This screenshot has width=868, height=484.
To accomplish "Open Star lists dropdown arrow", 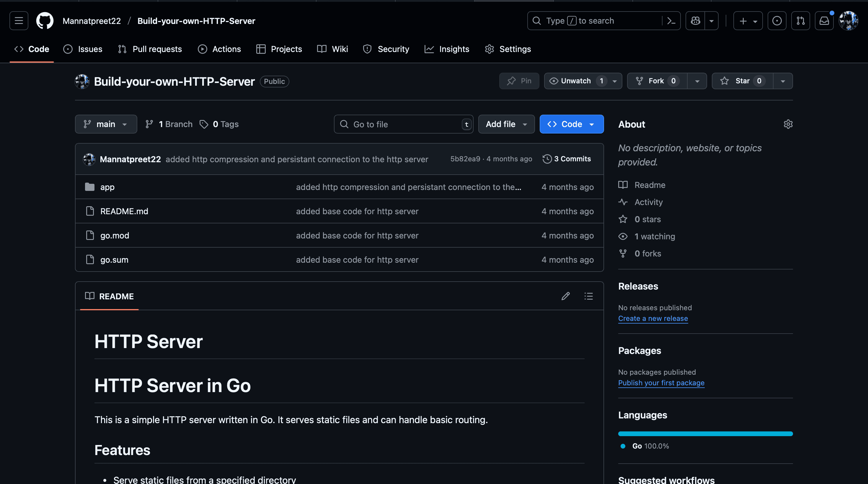I will pyautogui.click(x=783, y=81).
